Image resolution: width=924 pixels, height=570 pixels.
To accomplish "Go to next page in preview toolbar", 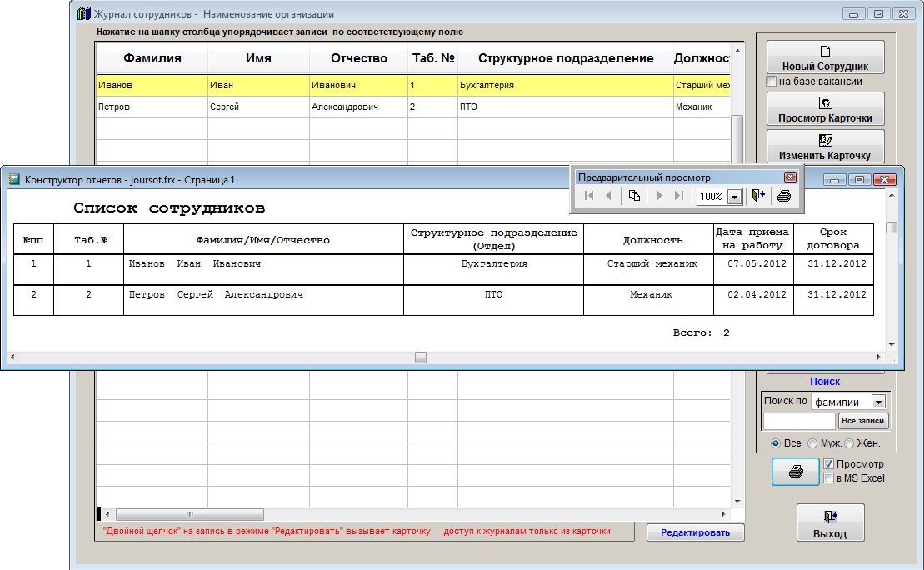I will coord(660,196).
